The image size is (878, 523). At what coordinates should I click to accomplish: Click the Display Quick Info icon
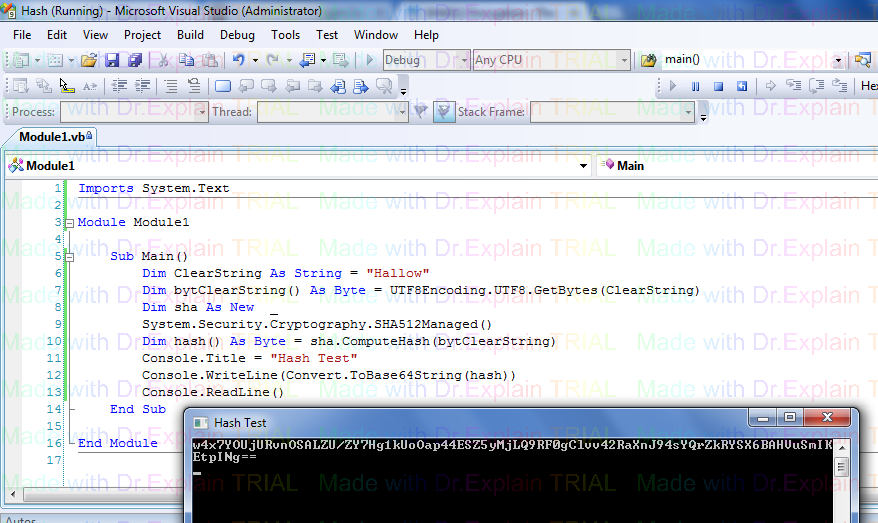[x=67, y=86]
